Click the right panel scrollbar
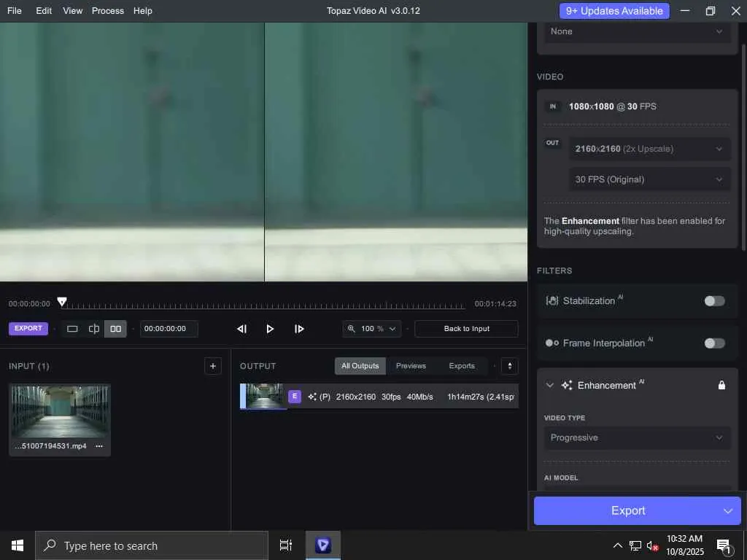Viewport: 747px width, 560px height. (x=743, y=147)
